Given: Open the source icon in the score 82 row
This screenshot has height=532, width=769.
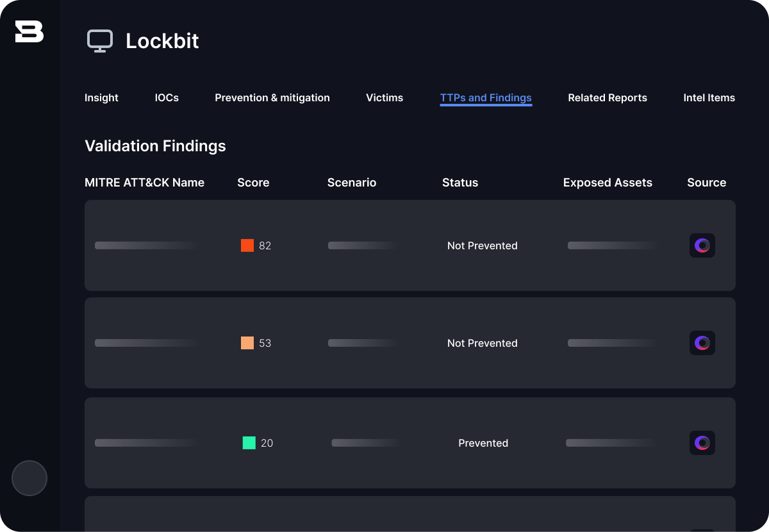Looking at the screenshot, I should pos(702,245).
